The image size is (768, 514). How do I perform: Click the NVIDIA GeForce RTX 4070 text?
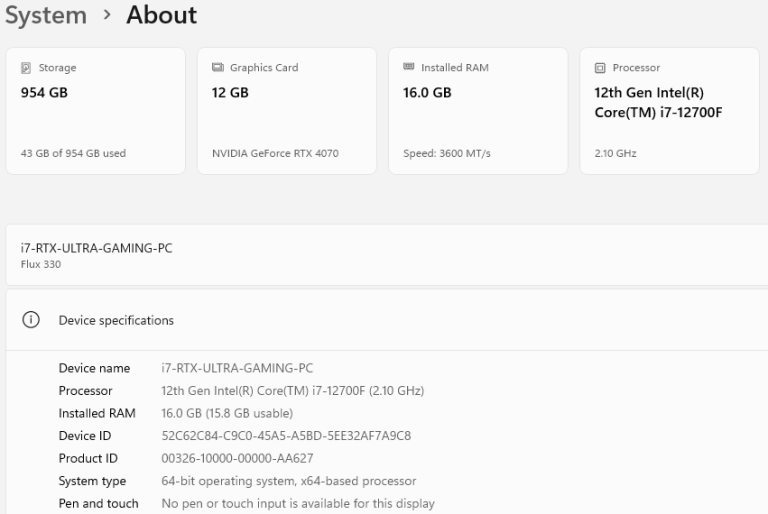tap(275, 154)
